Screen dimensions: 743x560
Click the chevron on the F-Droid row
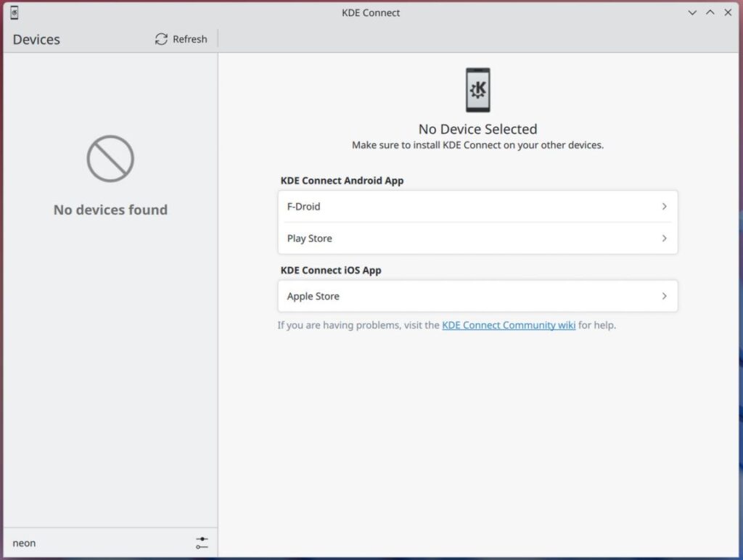[x=665, y=207]
